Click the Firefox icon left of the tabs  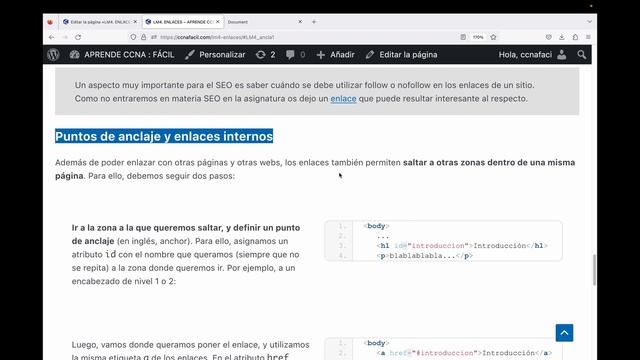click(50, 22)
